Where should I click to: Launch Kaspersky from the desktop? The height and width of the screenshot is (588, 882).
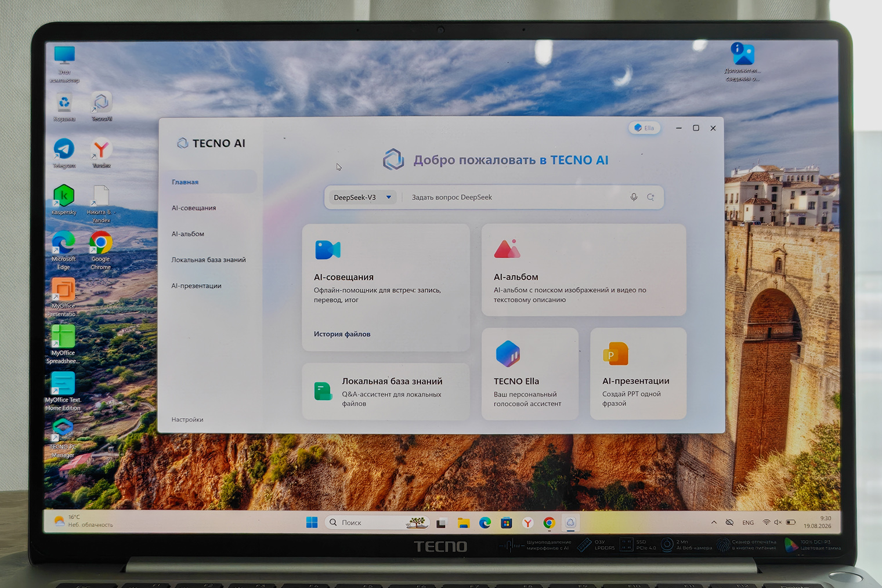click(64, 200)
